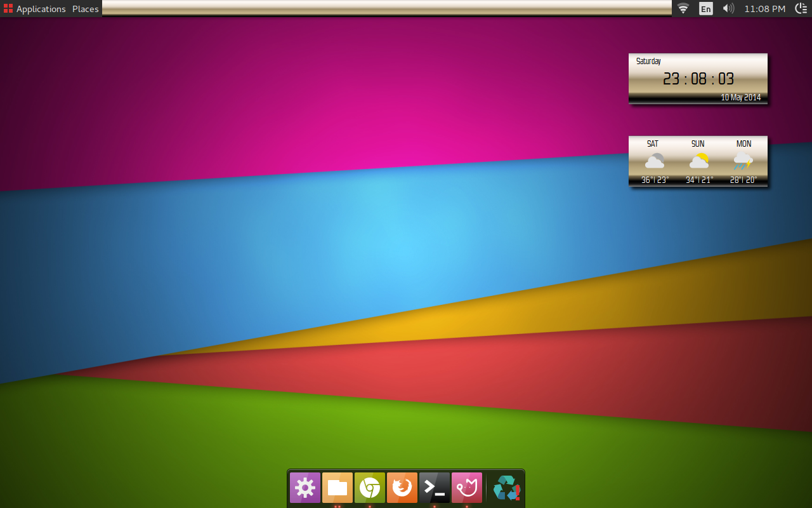Open the 11:08 PM clock in panel
Viewport: 812px width, 508px height.
coord(764,9)
